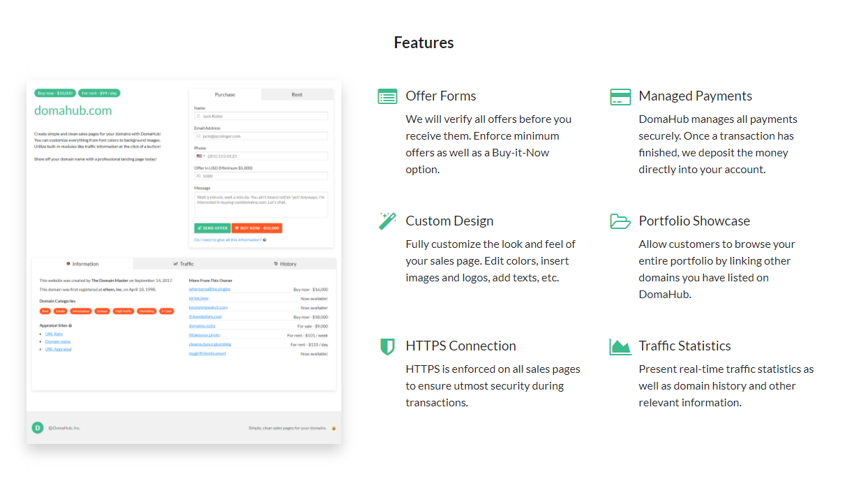This screenshot has width=868, height=488.
Task: Open the History tab in preview
Action: [x=285, y=264]
